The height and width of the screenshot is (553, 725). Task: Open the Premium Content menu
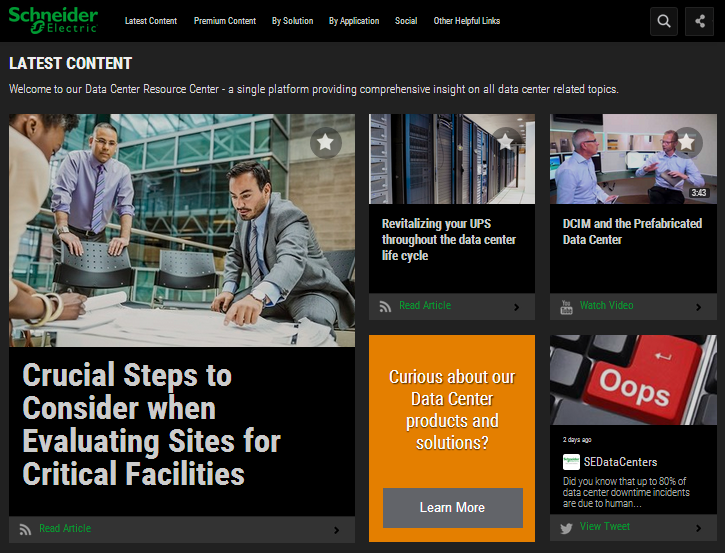coord(225,21)
